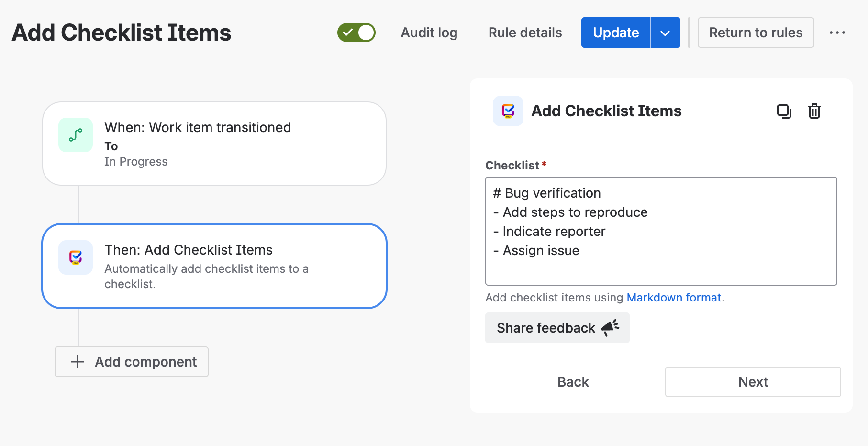Open the Audit log tab
The height and width of the screenshot is (446, 868).
click(x=429, y=33)
